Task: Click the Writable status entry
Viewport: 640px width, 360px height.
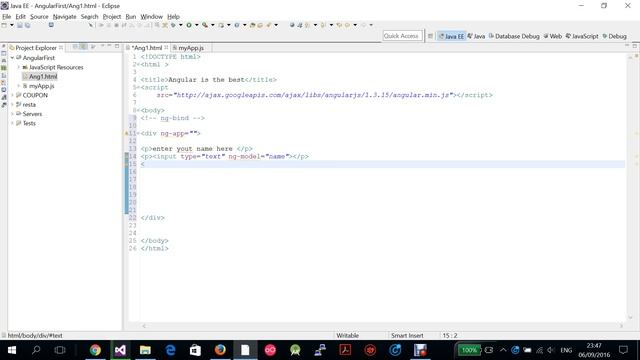Action: [347, 336]
